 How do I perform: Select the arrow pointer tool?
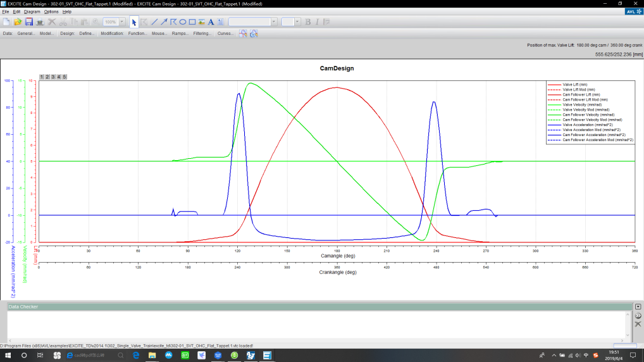(134, 22)
